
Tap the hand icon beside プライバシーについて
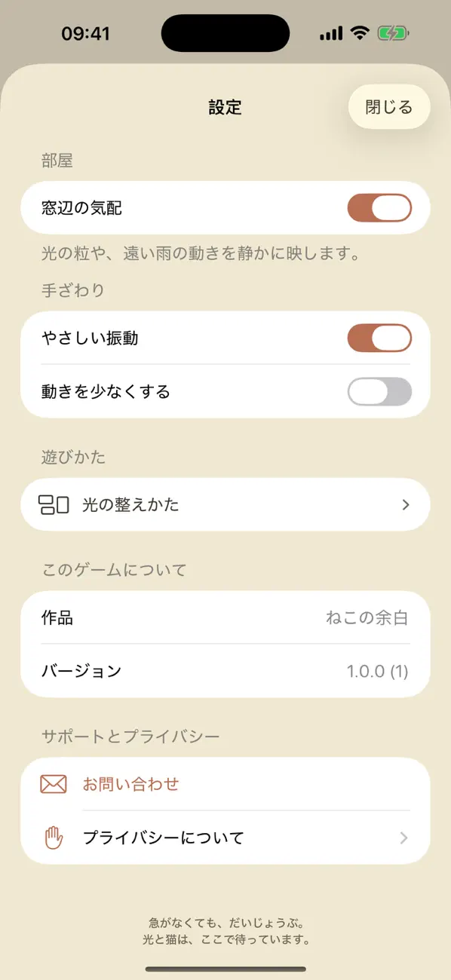54,838
